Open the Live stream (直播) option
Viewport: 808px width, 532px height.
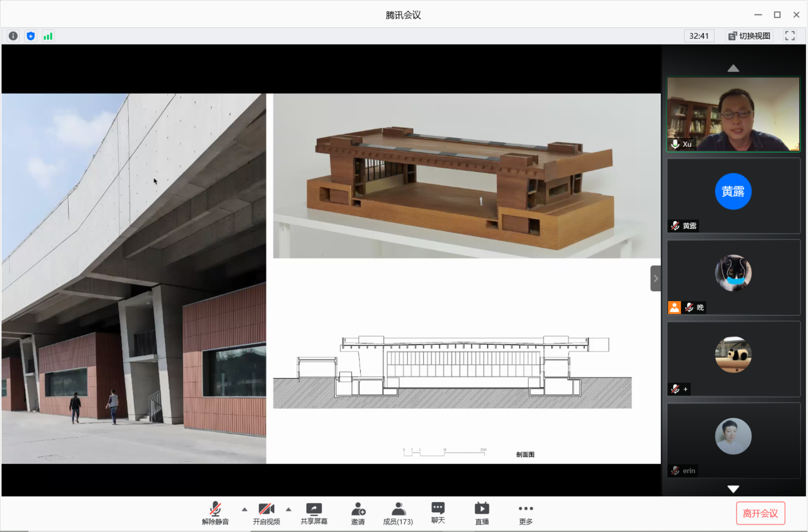click(482, 513)
